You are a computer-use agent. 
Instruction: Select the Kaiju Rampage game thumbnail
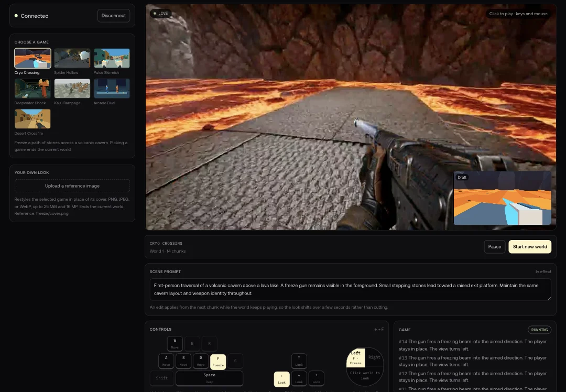tap(72, 89)
